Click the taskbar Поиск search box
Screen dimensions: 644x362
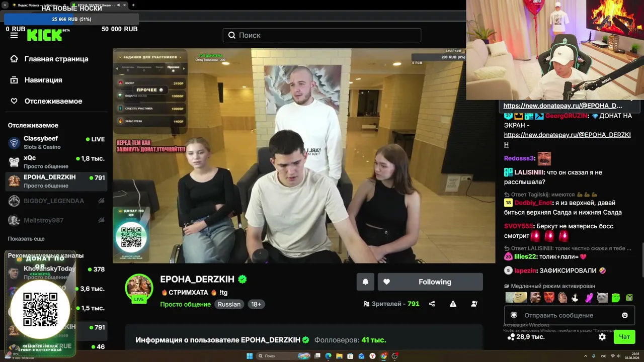pyautogui.click(x=284, y=356)
